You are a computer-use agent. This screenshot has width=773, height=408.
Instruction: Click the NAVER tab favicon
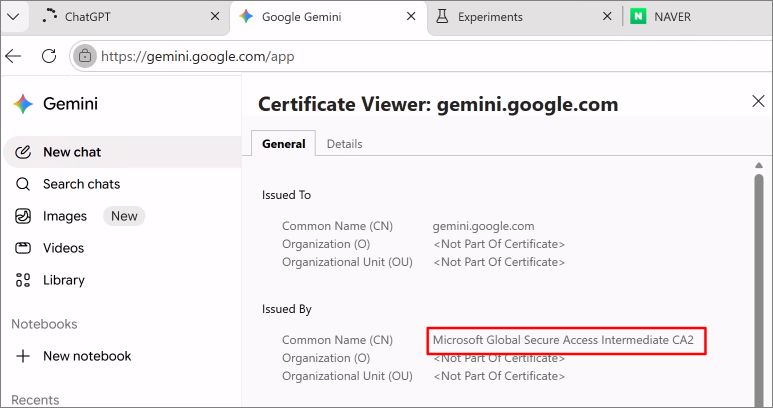638,17
